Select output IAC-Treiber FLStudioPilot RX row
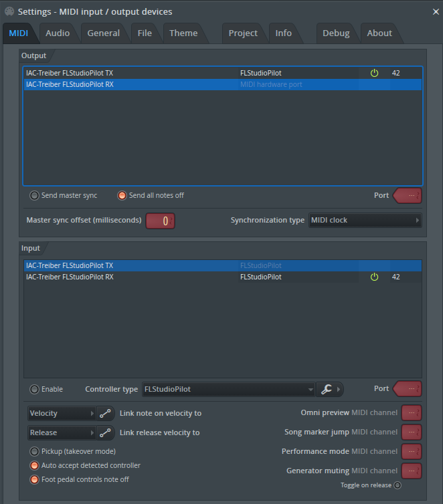Viewport: 443px width, 504px height. pyautogui.click(x=223, y=84)
